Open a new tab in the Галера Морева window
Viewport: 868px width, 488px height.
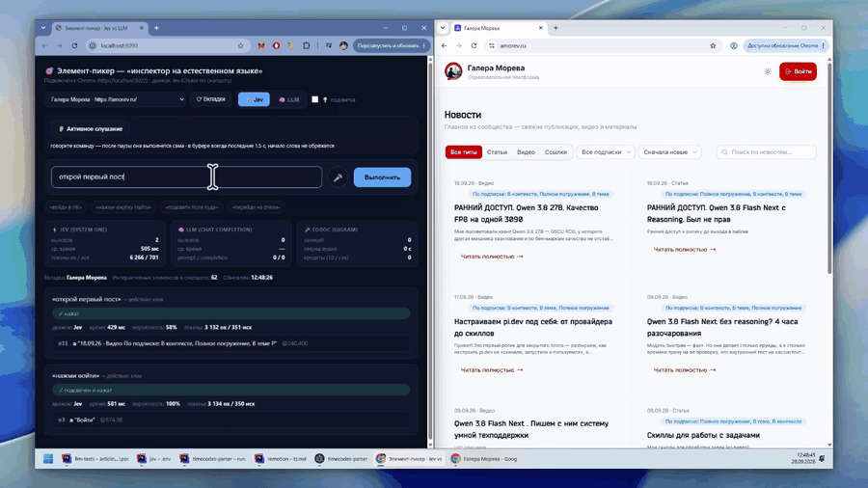pyautogui.click(x=556, y=28)
